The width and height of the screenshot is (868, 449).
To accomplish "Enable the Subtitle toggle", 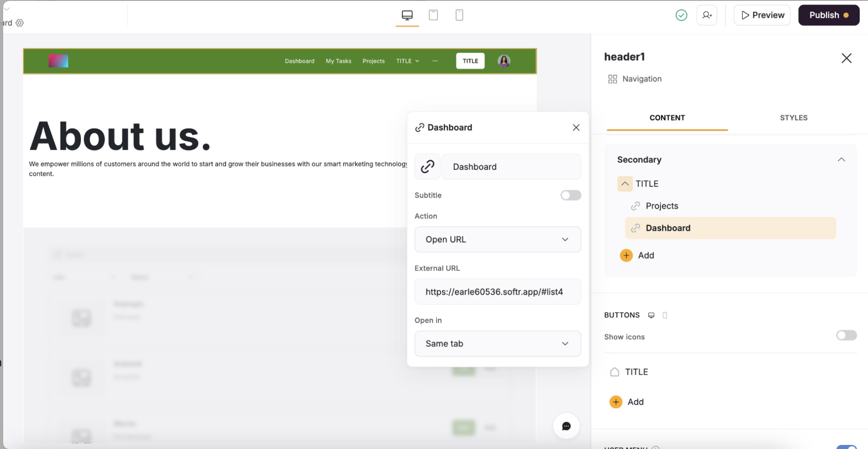I will pos(570,195).
